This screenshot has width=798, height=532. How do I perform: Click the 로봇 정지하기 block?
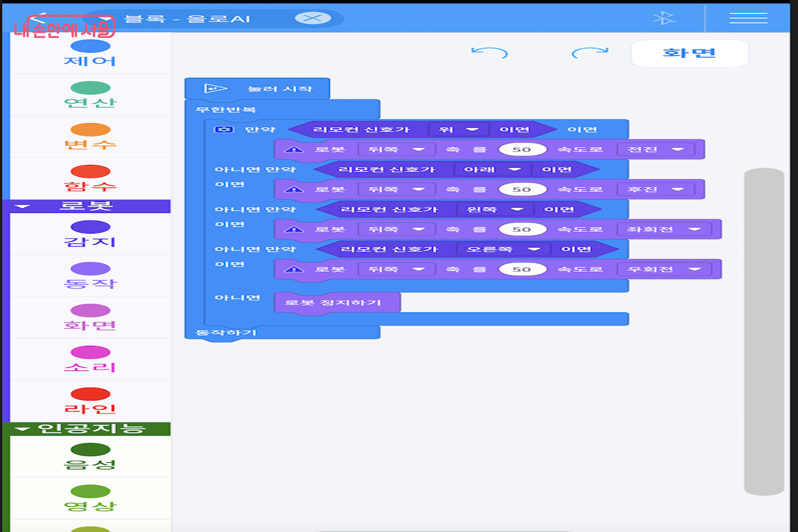pos(337,303)
